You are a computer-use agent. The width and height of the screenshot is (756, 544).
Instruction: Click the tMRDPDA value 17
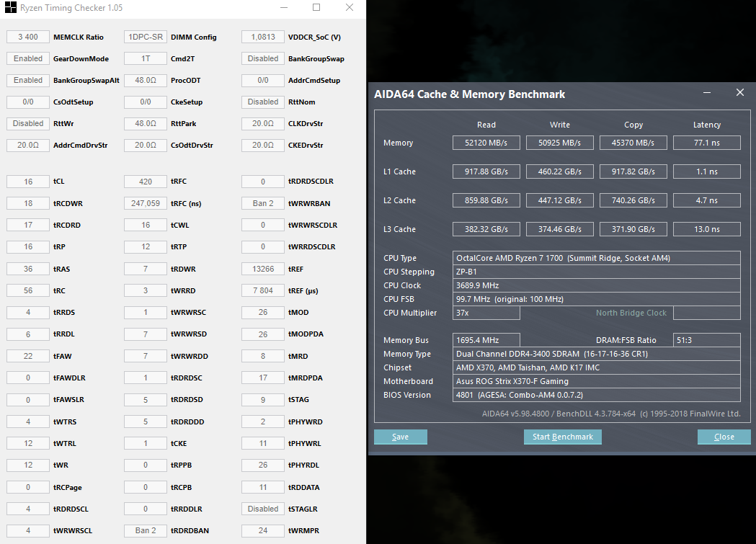coord(263,378)
